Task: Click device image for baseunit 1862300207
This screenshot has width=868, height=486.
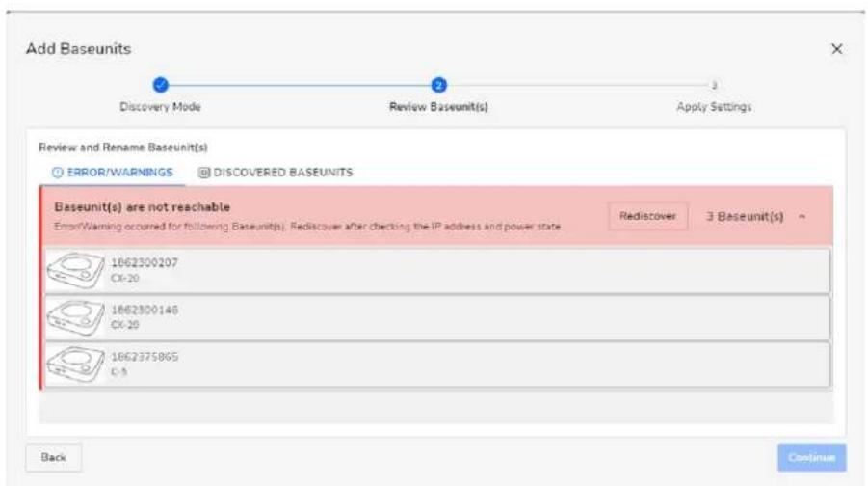Action: 75,270
